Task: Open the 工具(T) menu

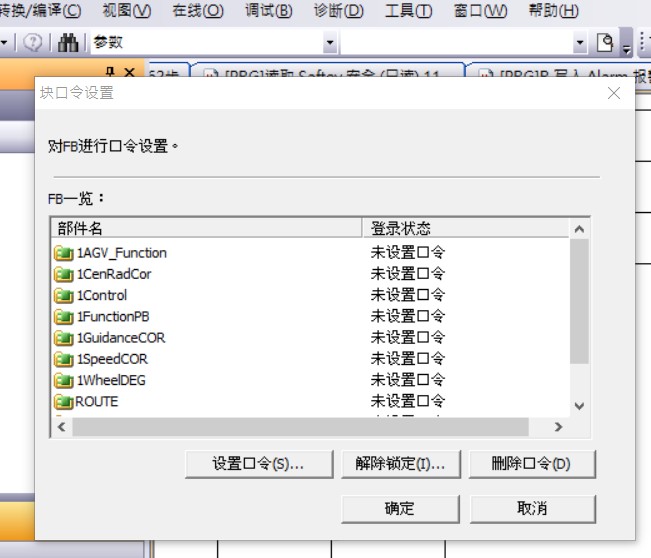Action: [x=408, y=11]
